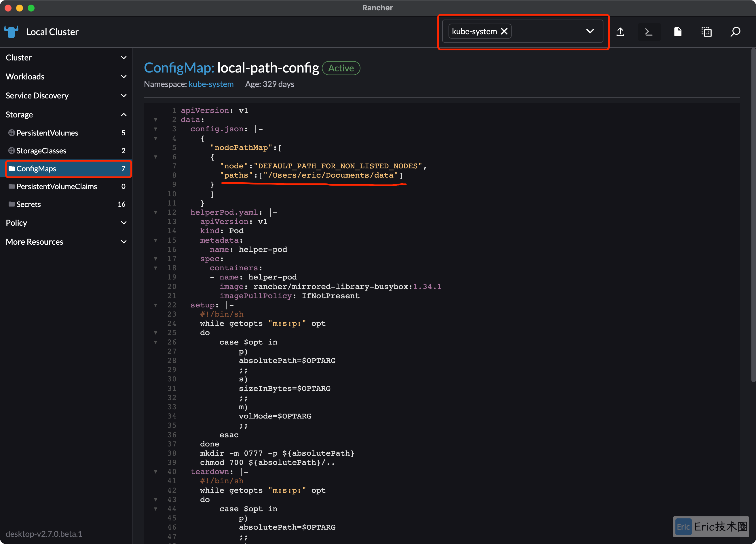Image resolution: width=756 pixels, height=544 pixels.
Task: Collapse the Storage menu section
Action: point(66,114)
